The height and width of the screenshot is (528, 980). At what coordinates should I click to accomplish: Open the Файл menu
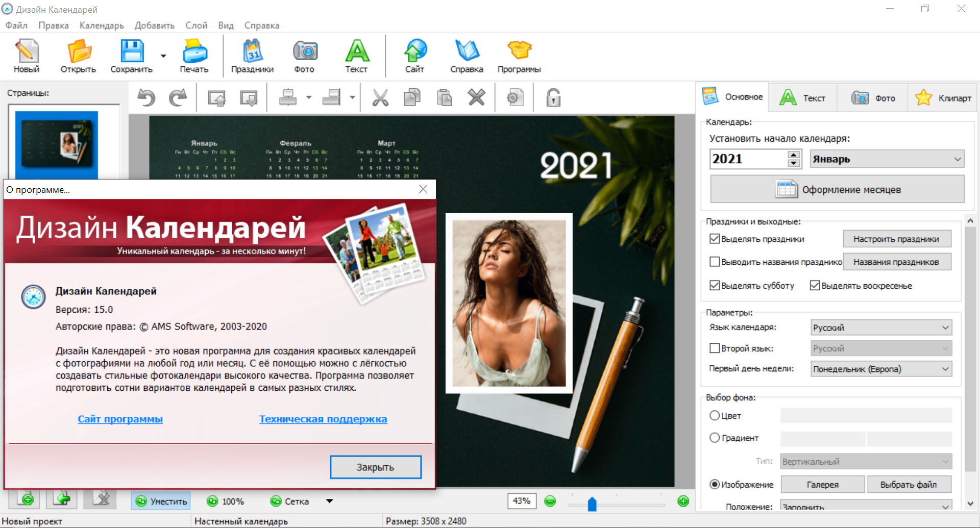point(16,26)
